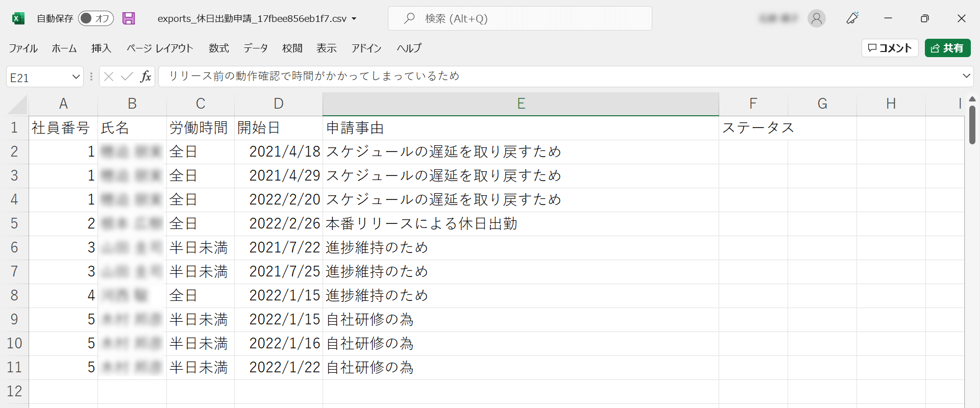Click the Select All corner triangle
The height and width of the screenshot is (408, 980).
(x=18, y=105)
